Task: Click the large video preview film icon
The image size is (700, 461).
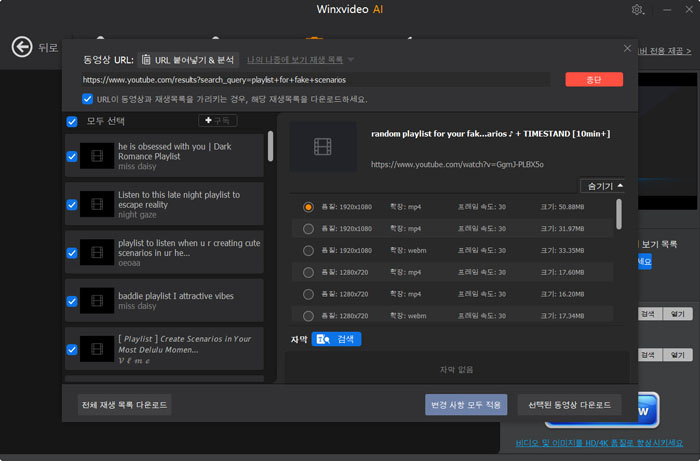Action: pyautogui.click(x=323, y=147)
